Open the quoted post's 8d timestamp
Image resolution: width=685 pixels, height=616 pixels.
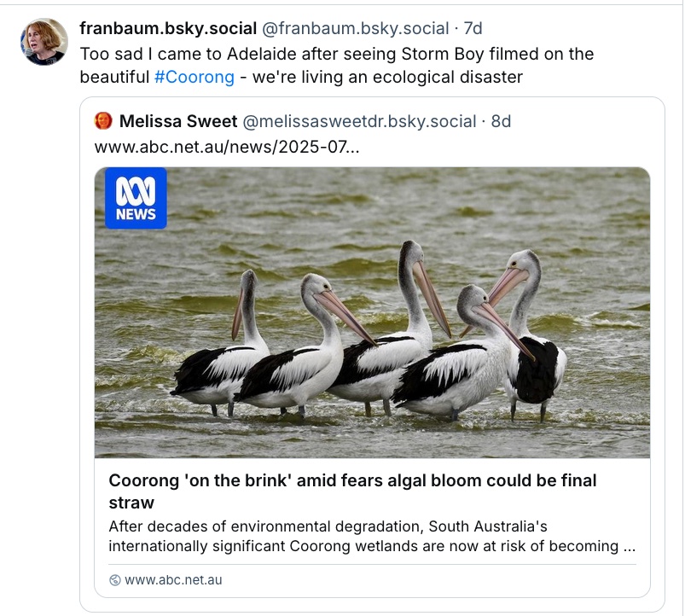coord(500,121)
